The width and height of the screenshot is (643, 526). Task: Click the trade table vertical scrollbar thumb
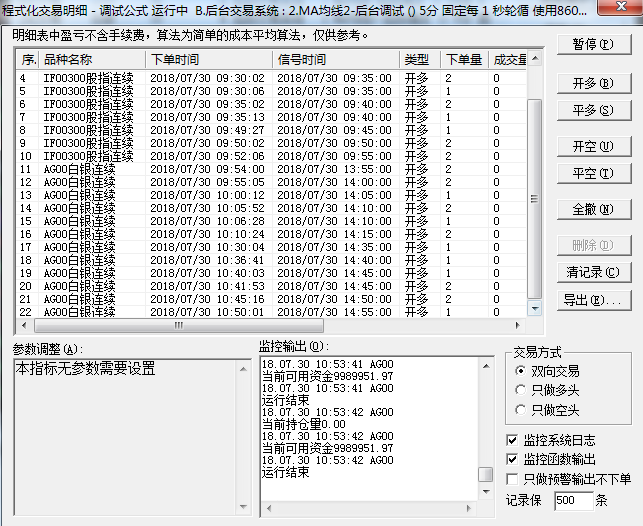[x=535, y=199]
